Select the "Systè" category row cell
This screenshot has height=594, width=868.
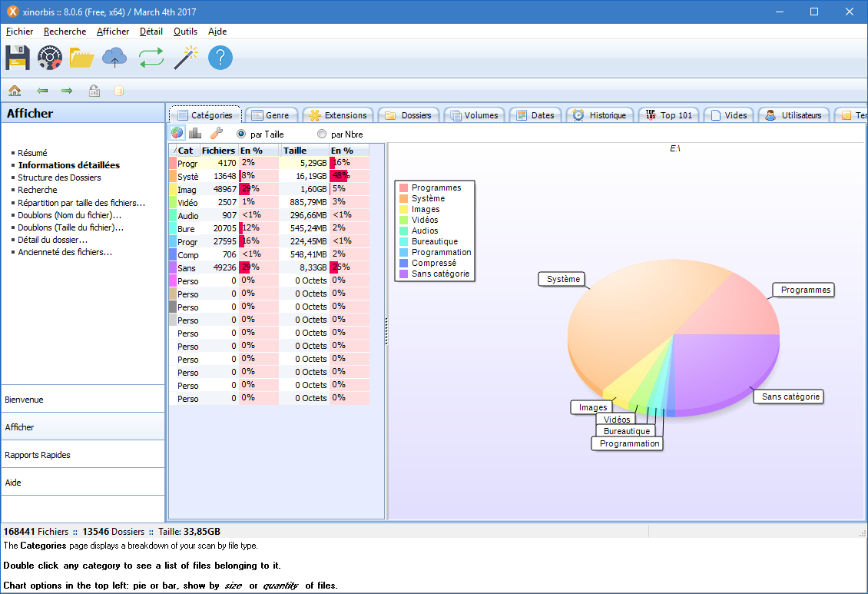pos(187,177)
